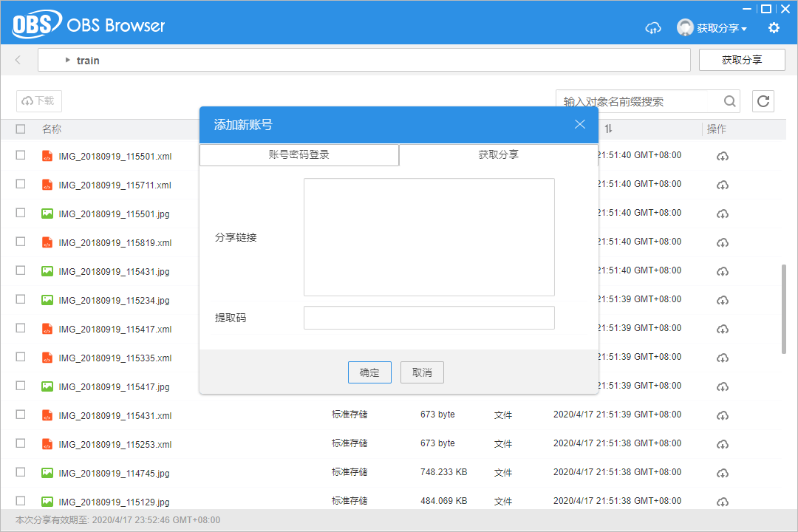Click the green image icon beside IMG_20180919_115501.jpg
Screen dimensions: 798x532
tap(47, 214)
